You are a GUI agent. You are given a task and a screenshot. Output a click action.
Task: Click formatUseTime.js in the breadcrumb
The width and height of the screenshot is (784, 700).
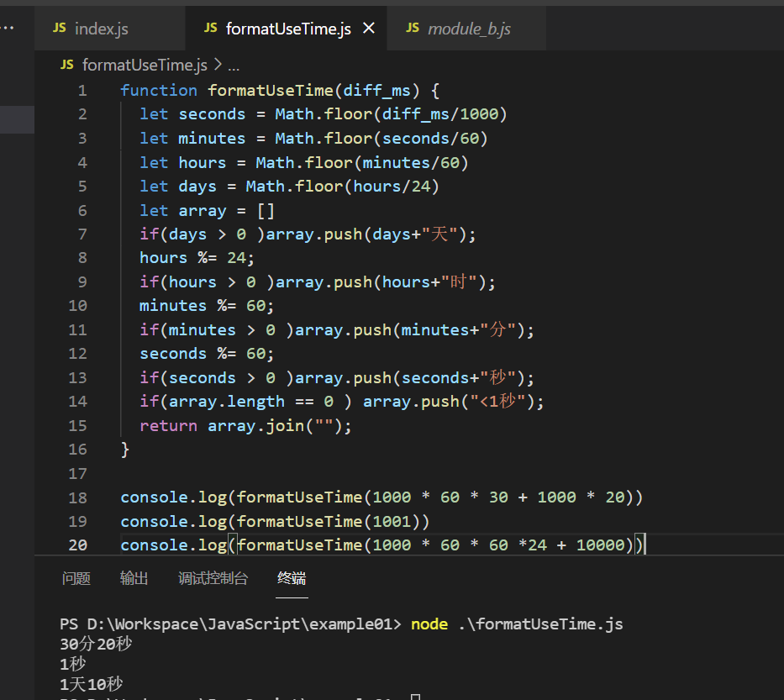tap(145, 65)
